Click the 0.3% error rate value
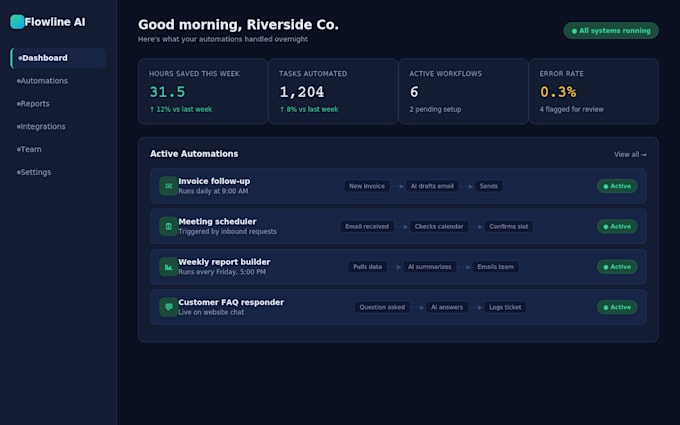Screen dimensions: 680x425 [558, 92]
